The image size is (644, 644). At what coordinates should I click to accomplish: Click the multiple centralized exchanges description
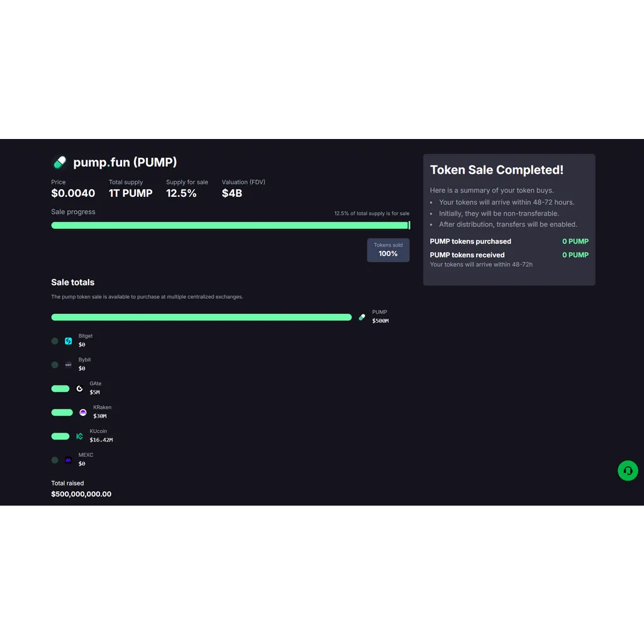pyautogui.click(x=147, y=297)
